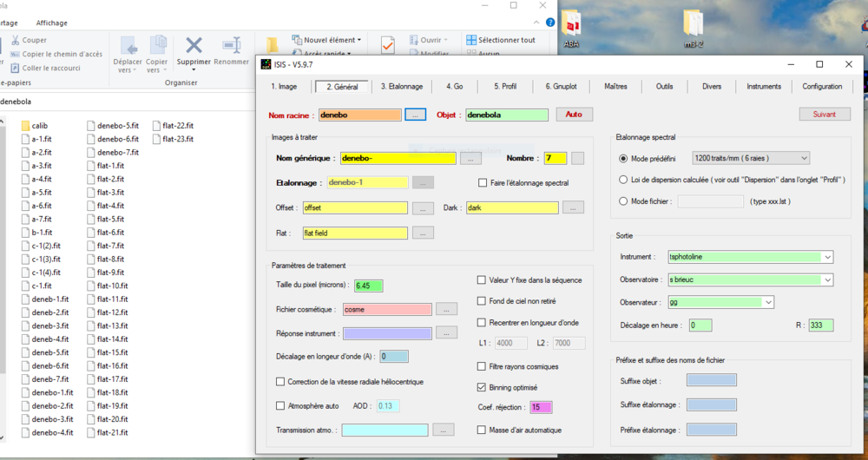Browse button next to Offset field
Image resolution: width=868 pixels, height=460 pixels.
coord(423,208)
